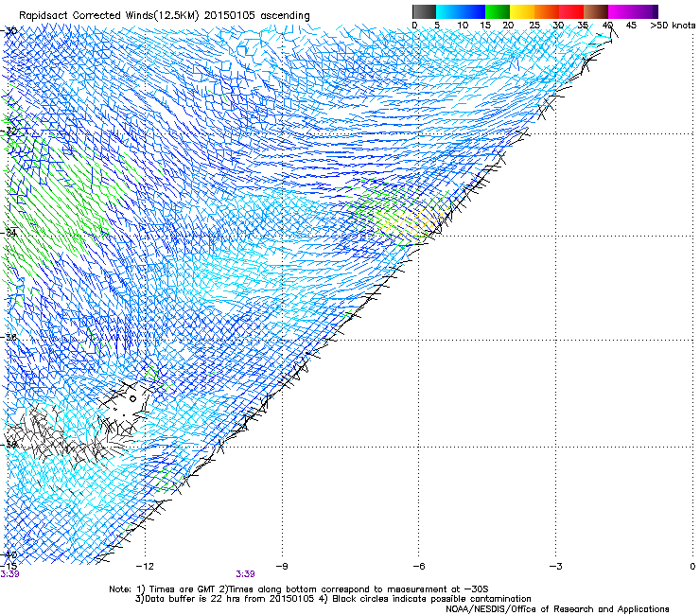Click the legend's "5" knots label
Image resolution: width=700 pixels, height=615 pixels.
point(437,26)
